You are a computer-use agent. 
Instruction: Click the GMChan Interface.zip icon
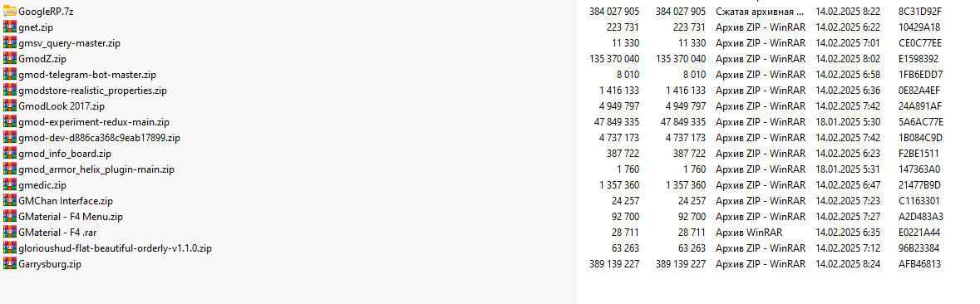(9, 201)
